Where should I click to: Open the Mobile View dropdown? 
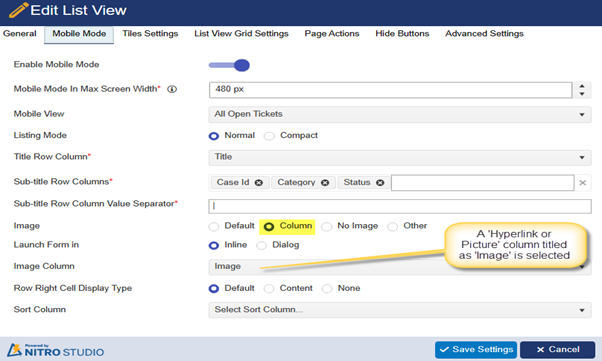(x=400, y=114)
